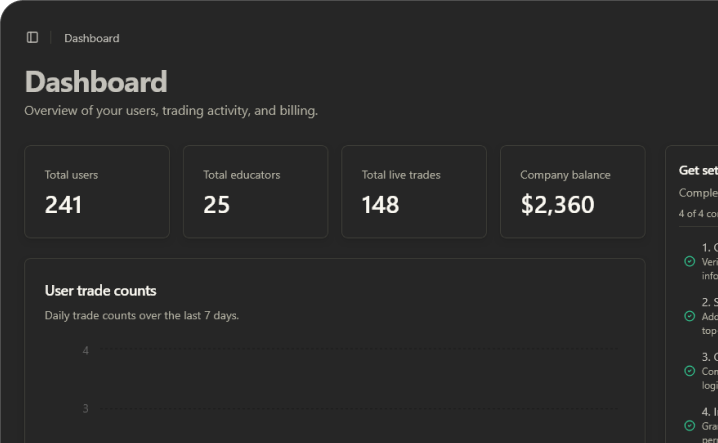Click the chart axis label 3
The image size is (718, 443).
[x=86, y=409]
